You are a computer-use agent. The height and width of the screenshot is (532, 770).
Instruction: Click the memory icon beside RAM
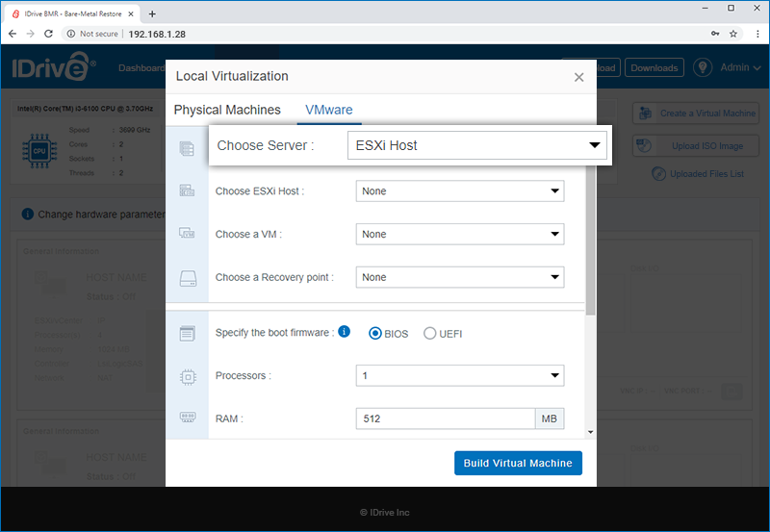pos(188,418)
